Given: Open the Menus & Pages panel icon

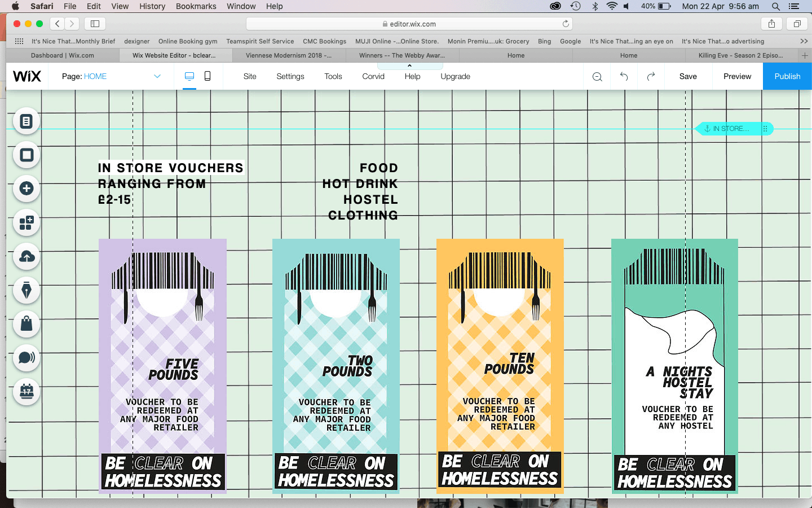Looking at the screenshot, I should coord(27,121).
